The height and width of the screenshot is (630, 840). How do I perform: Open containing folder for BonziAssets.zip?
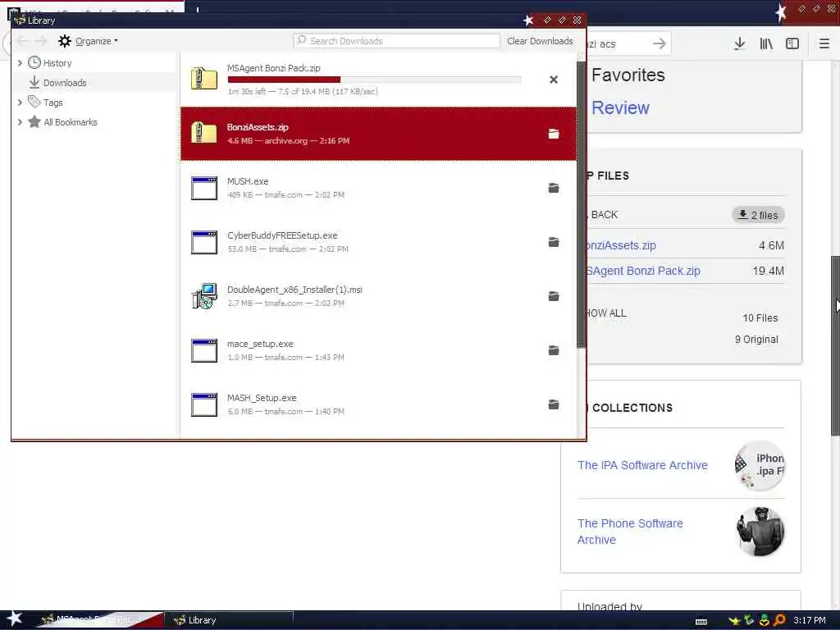pos(554,134)
